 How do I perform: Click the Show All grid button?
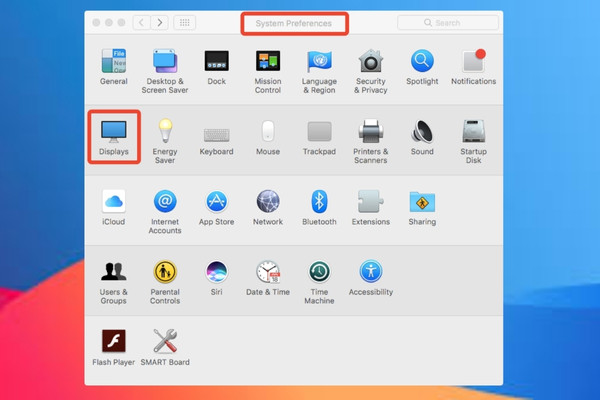[184, 23]
